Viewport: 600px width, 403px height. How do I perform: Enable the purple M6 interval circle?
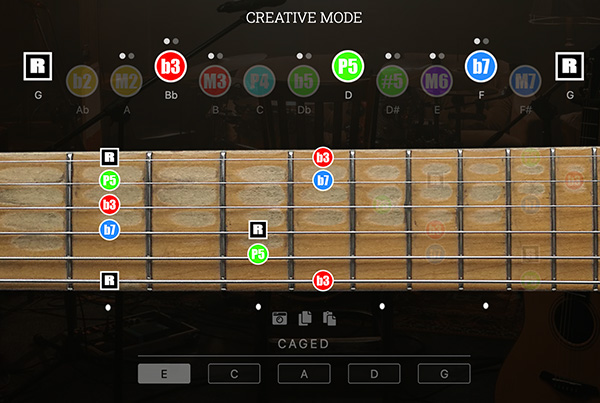click(x=437, y=81)
